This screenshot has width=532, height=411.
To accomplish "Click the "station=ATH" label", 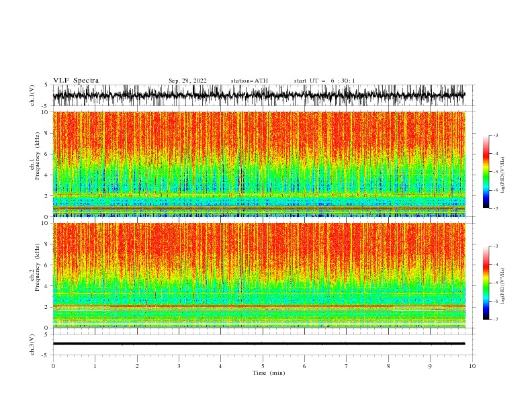I will point(249,81).
